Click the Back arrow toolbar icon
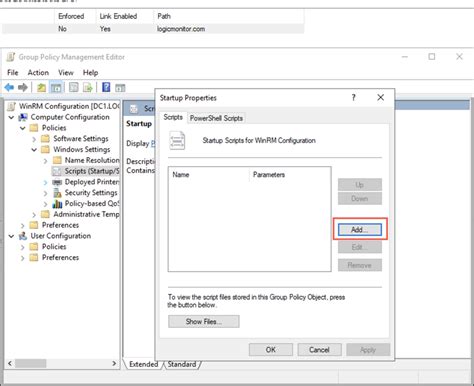Viewport: 474px width, 386px height. (x=9, y=88)
